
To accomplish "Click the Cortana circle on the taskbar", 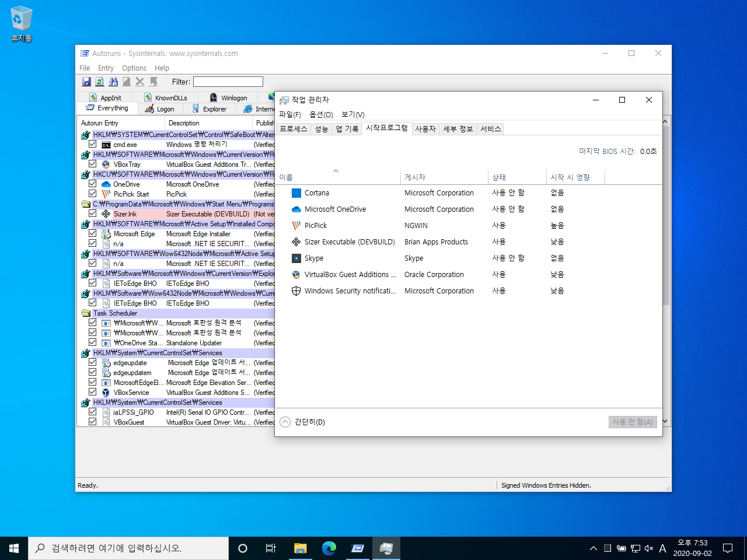I will [x=243, y=548].
